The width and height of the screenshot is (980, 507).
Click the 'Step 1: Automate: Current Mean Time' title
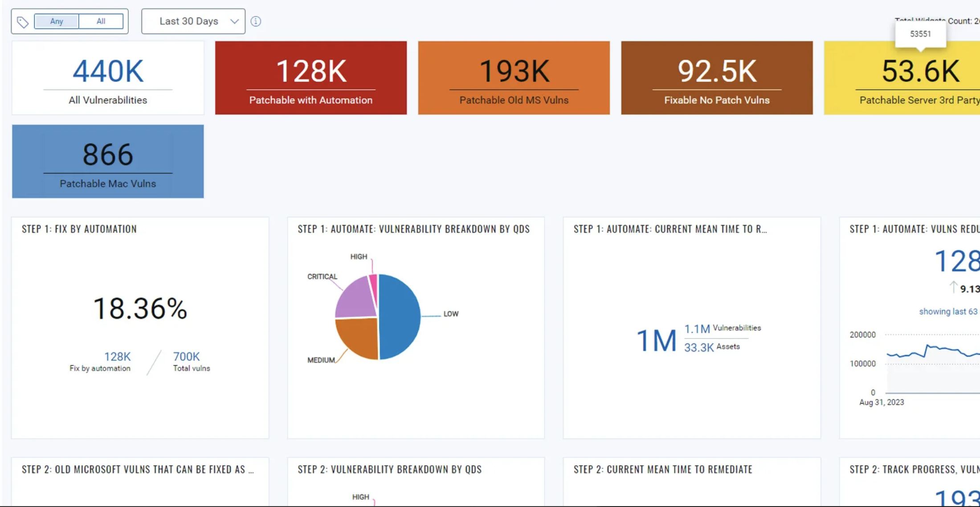(670, 229)
